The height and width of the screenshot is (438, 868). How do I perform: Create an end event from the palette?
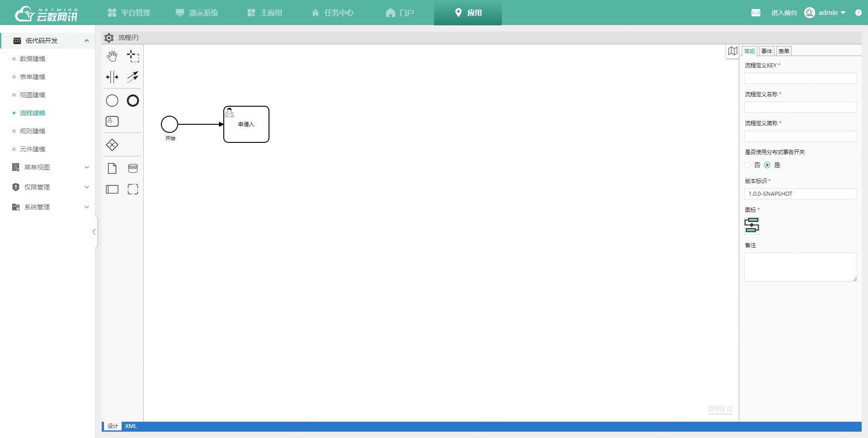click(x=132, y=100)
